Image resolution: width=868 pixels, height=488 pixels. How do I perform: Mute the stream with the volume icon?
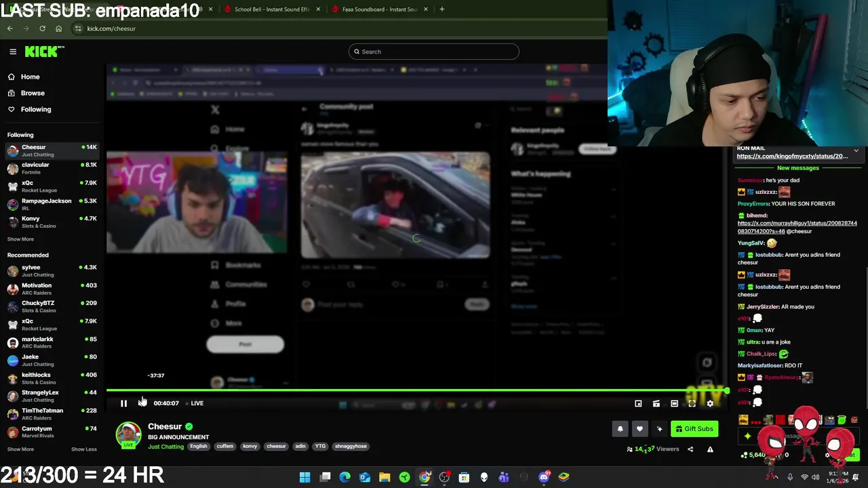142,403
